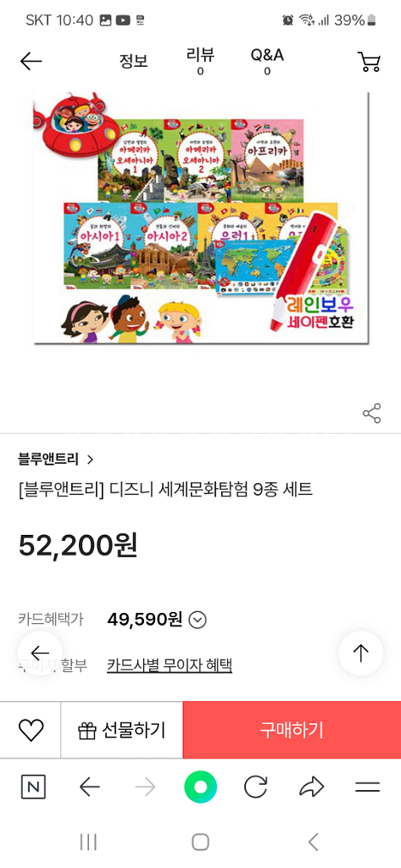Tap the green Naver search circle button
This screenshot has width=401, height=868.
pos(200,787)
